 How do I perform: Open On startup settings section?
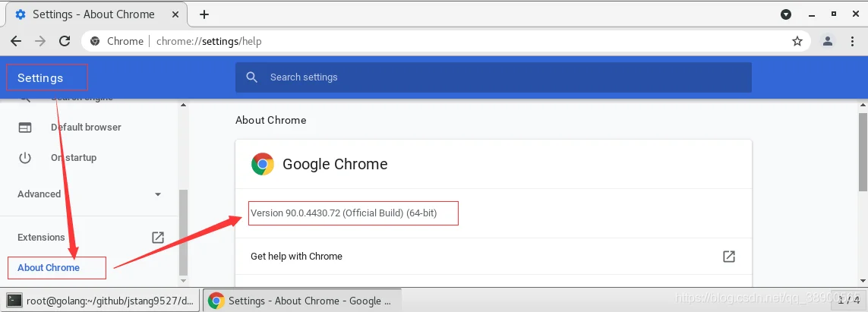click(74, 158)
